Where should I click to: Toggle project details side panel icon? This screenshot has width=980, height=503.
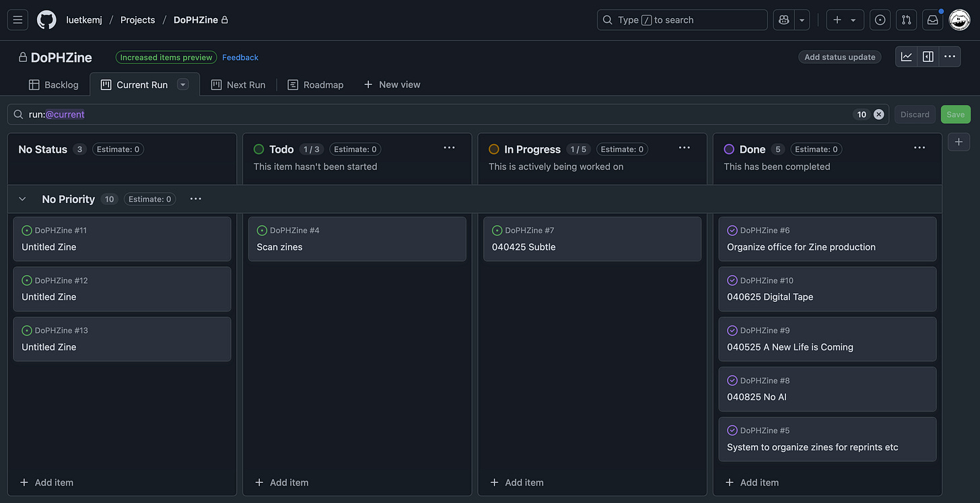tap(928, 56)
